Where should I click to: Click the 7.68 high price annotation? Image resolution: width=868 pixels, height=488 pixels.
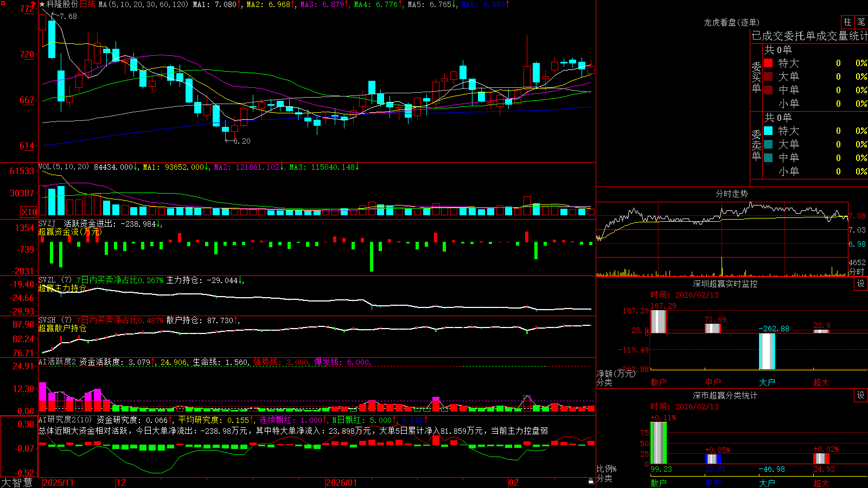68,16
